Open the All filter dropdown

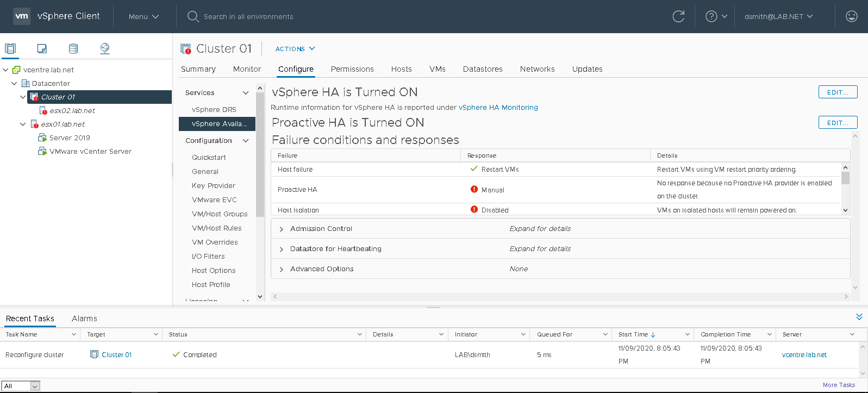pos(21,386)
